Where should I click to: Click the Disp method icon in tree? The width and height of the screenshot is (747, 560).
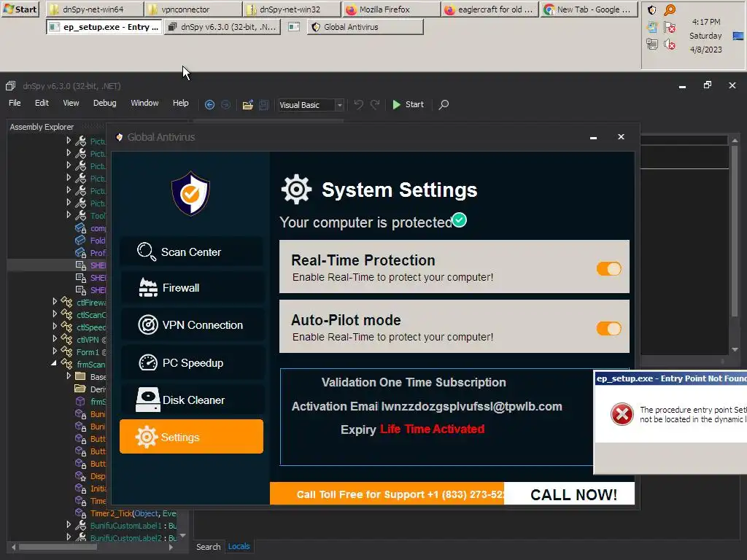pyautogui.click(x=80, y=475)
